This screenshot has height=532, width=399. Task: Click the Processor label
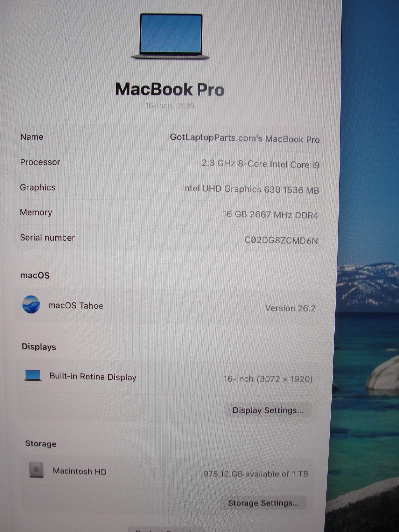tap(40, 162)
